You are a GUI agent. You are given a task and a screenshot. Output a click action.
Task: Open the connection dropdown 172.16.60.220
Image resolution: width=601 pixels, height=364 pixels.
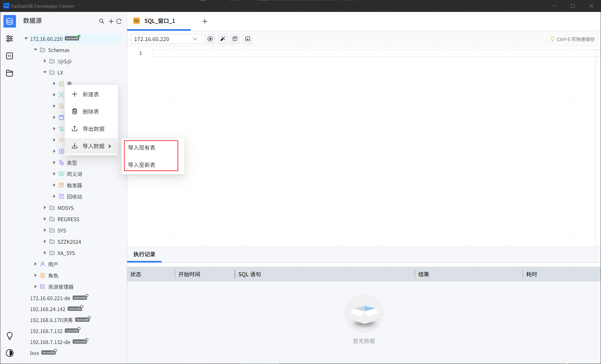point(166,39)
